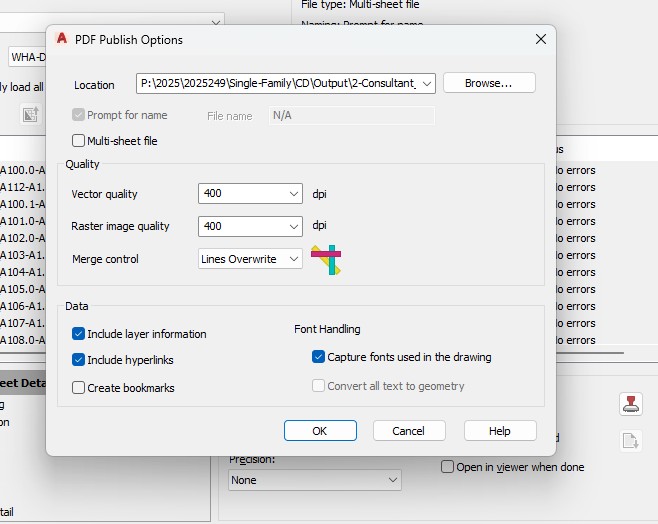The height and width of the screenshot is (524, 658).
Task: Enable the Multi-sheet file checkbox
Action: click(79, 141)
